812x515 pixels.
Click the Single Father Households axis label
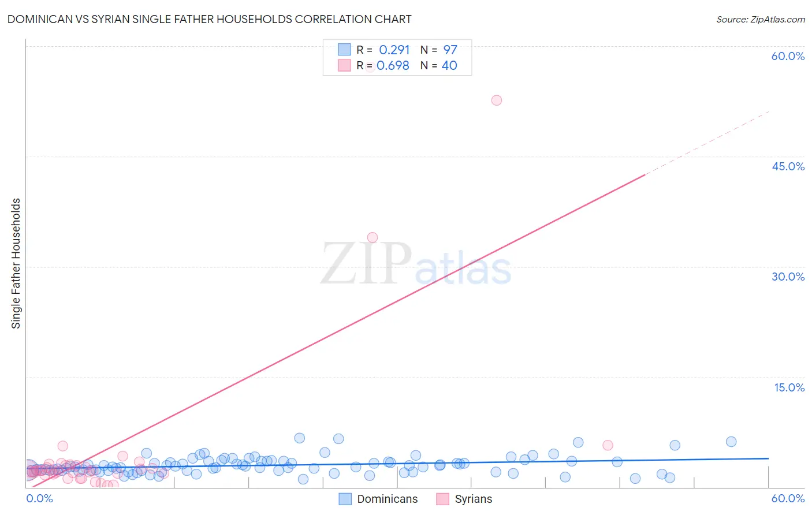click(x=16, y=263)
